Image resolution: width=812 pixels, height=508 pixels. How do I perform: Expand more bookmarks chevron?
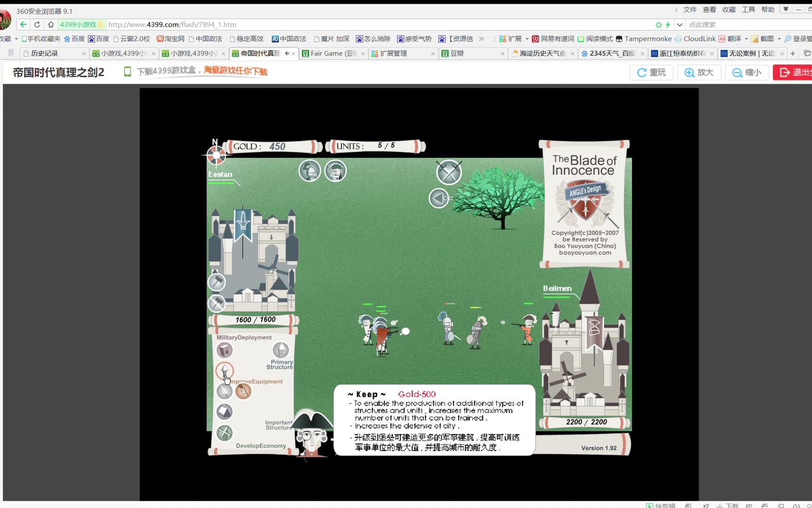(481, 39)
